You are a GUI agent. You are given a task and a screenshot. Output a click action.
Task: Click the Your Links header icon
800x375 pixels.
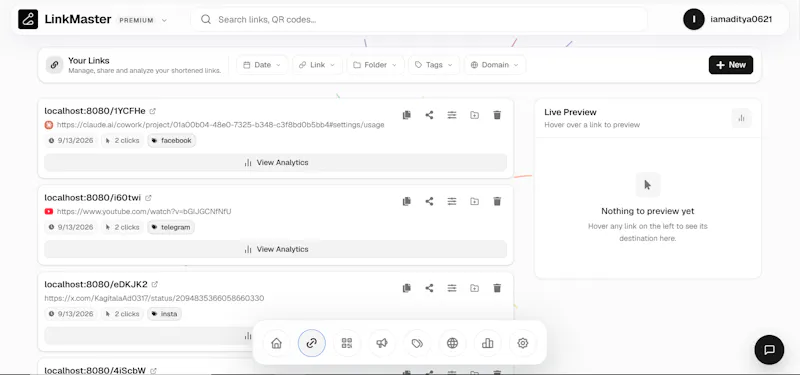[x=54, y=65]
